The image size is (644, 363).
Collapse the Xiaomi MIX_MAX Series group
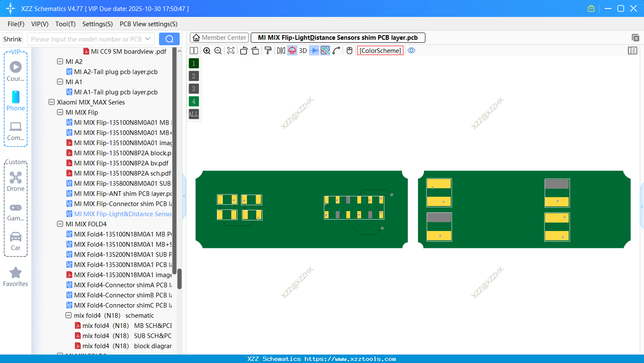(52, 102)
